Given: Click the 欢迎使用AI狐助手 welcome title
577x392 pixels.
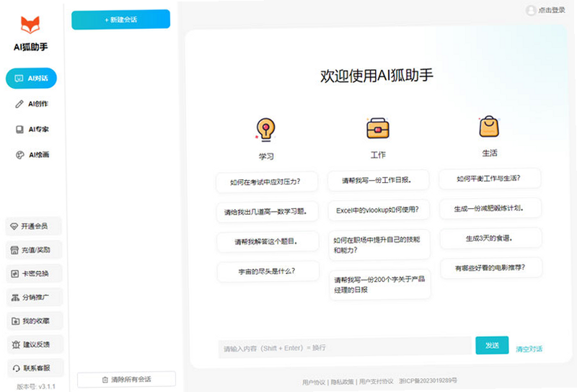Looking at the screenshot, I should (x=376, y=76).
